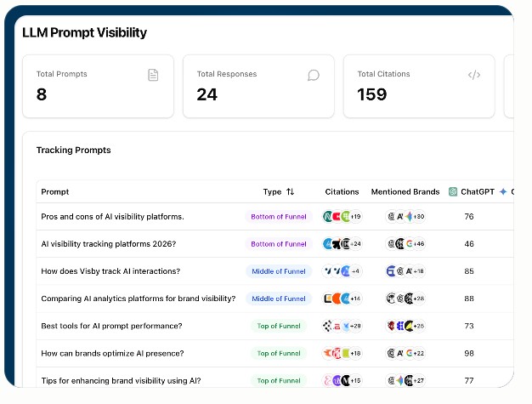Image resolution: width=532 pixels, height=404 pixels.
Task: Open prompt 'Pros and cons of AI visibility platforms'
Action: [x=112, y=217]
